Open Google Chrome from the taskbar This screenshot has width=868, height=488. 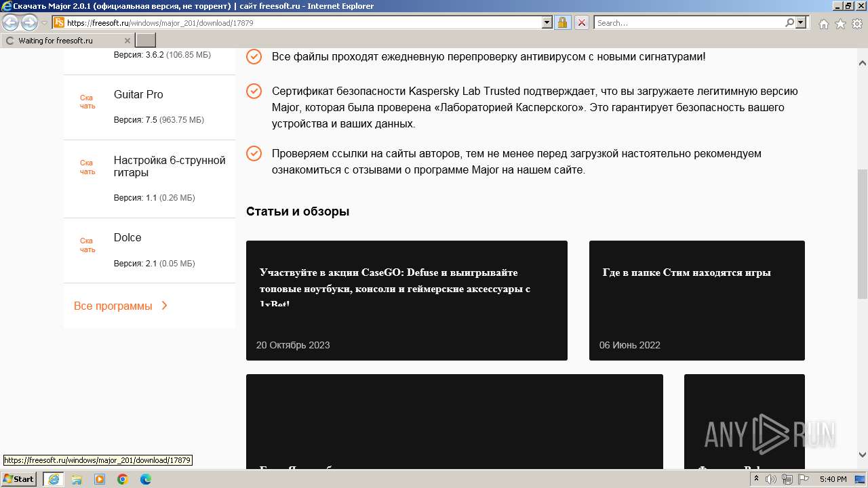[x=123, y=479]
